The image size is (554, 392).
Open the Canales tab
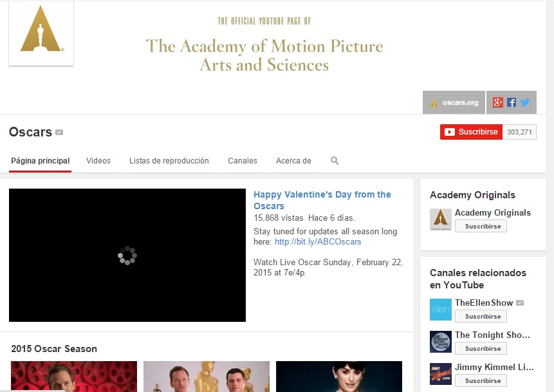tap(243, 161)
